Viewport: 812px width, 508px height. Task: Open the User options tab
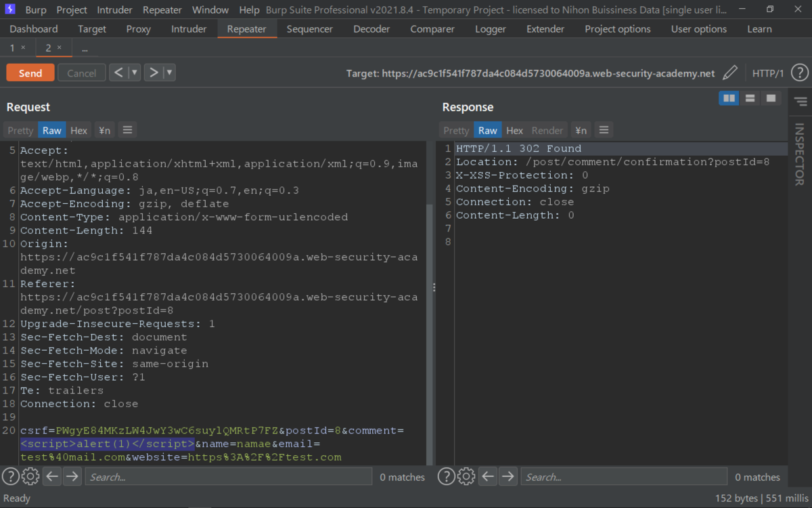tap(699, 29)
